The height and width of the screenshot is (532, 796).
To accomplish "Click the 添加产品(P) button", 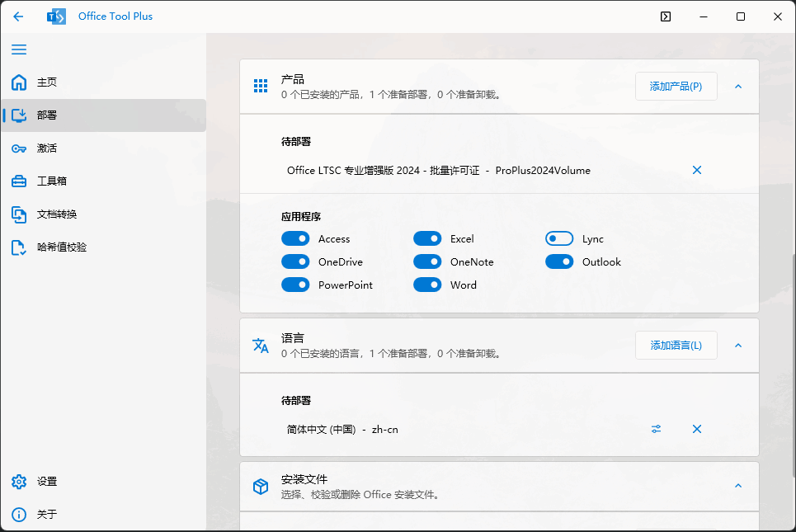I will (676, 87).
